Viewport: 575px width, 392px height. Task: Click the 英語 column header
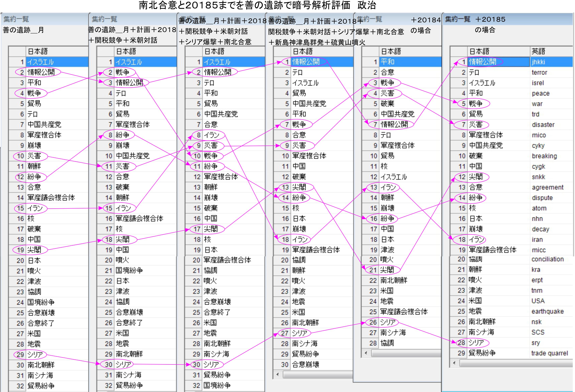point(538,51)
